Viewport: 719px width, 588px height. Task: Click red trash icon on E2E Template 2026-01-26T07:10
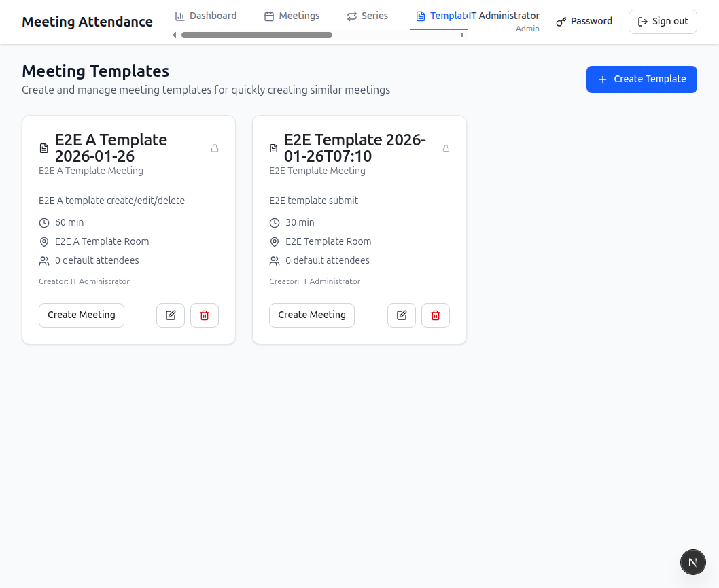(436, 315)
